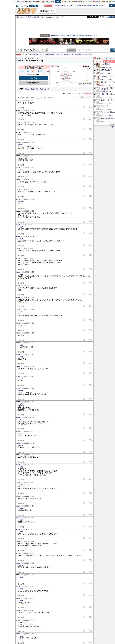Select バイバン AI tag
This screenshot has width=115, height=644.
pyautogui.click(x=21, y=71)
